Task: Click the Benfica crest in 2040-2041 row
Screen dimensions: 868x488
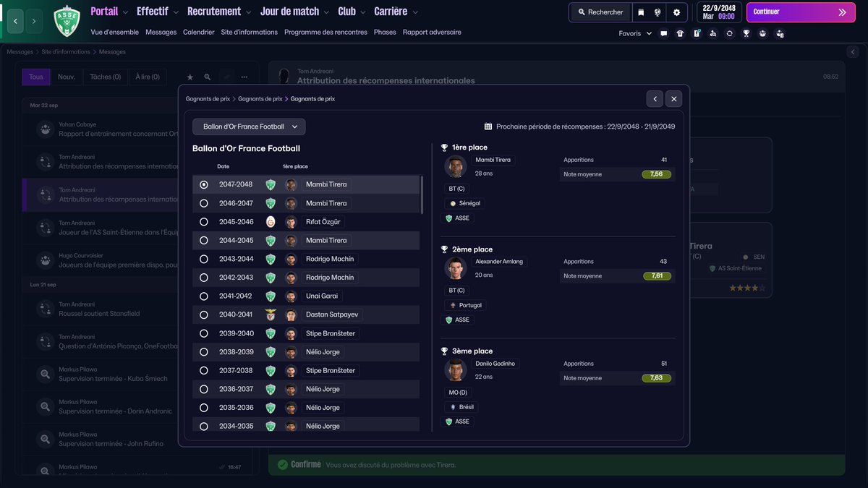Action: 271,314
